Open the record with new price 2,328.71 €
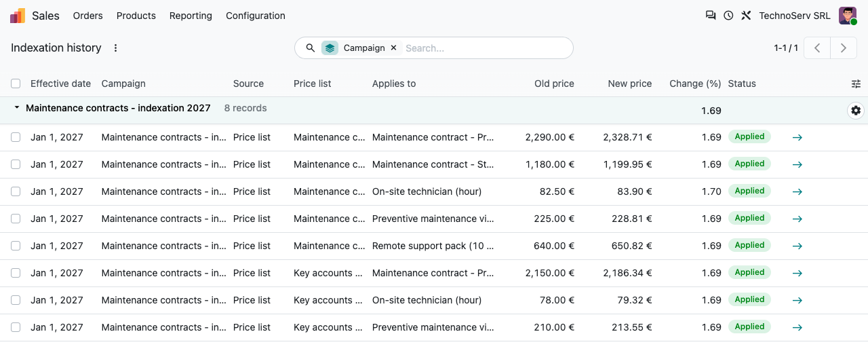The height and width of the screenshot is (353, 868). click(797, 137)
